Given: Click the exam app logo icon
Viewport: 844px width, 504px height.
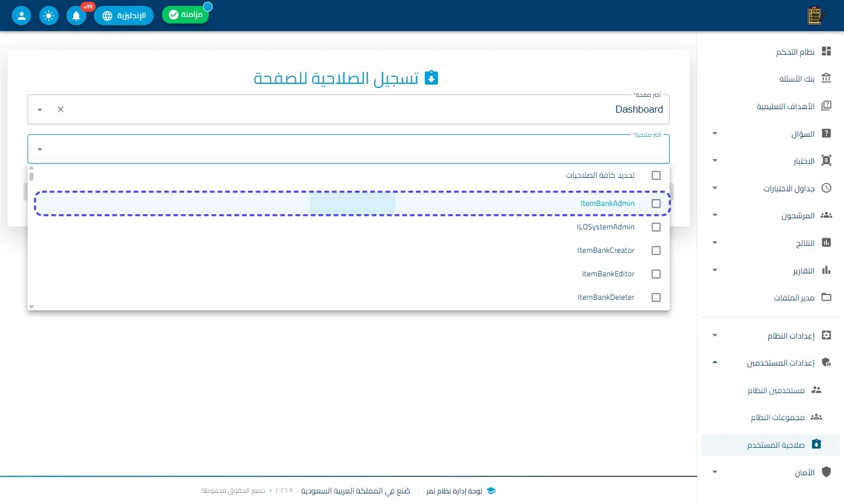Looking at the screenshot, I should point(816,15).
